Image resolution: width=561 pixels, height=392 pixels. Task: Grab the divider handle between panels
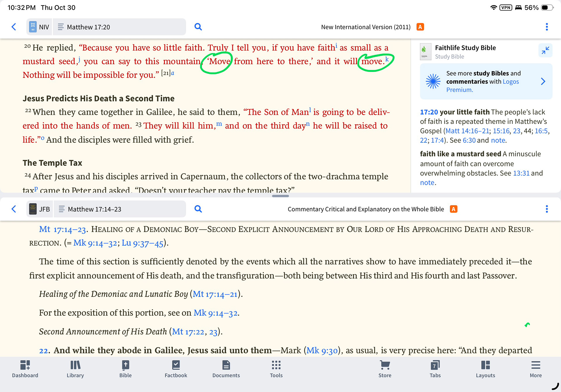(x=280, y=196)
